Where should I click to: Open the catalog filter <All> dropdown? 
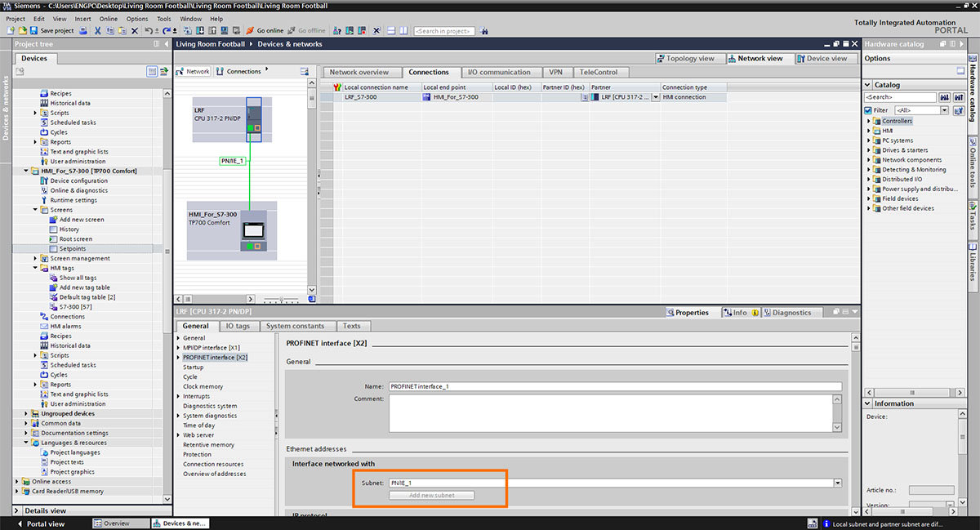tap(945, 110)
